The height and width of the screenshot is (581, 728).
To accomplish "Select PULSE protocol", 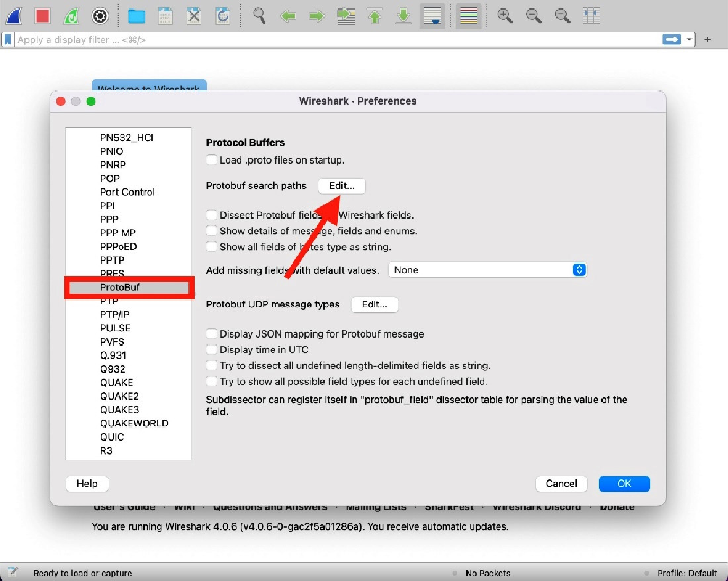I will 115,328.
